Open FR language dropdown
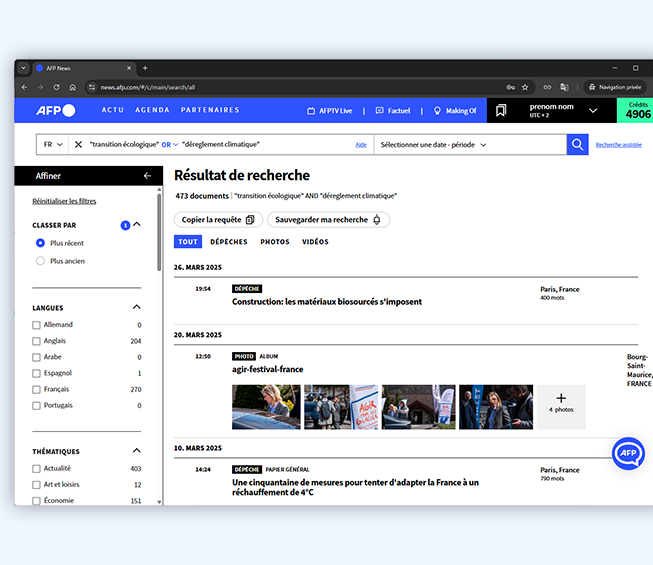 click(52, 144)
